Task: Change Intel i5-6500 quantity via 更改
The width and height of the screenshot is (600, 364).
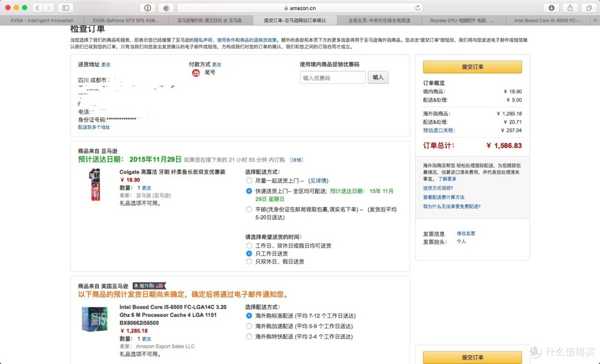Action: pyautogui.click(x=147, y=339)
